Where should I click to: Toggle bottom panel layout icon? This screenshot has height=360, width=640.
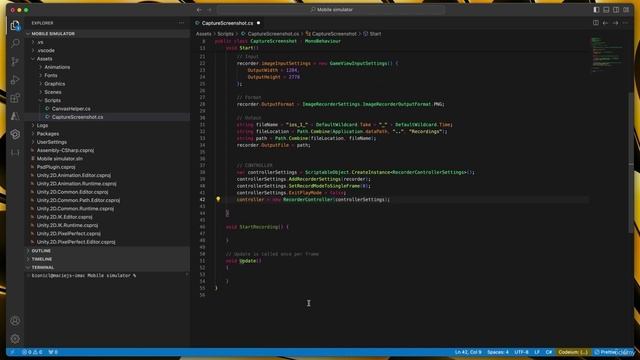point(606,10)
